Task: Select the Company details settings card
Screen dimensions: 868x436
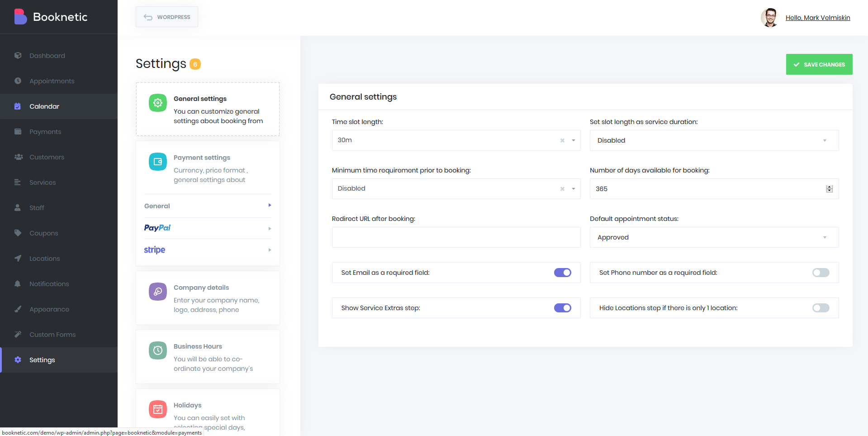Action: click(x=208, y=298)
